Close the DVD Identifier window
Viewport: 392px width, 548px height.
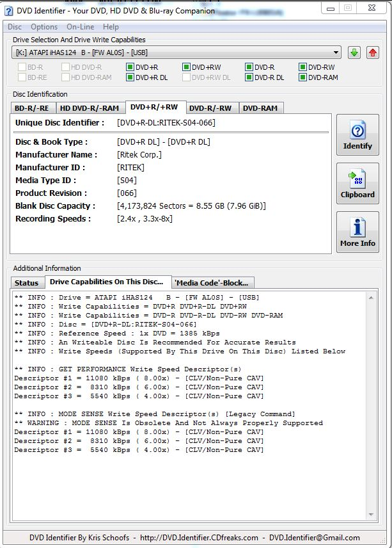(x=372, y=8)
